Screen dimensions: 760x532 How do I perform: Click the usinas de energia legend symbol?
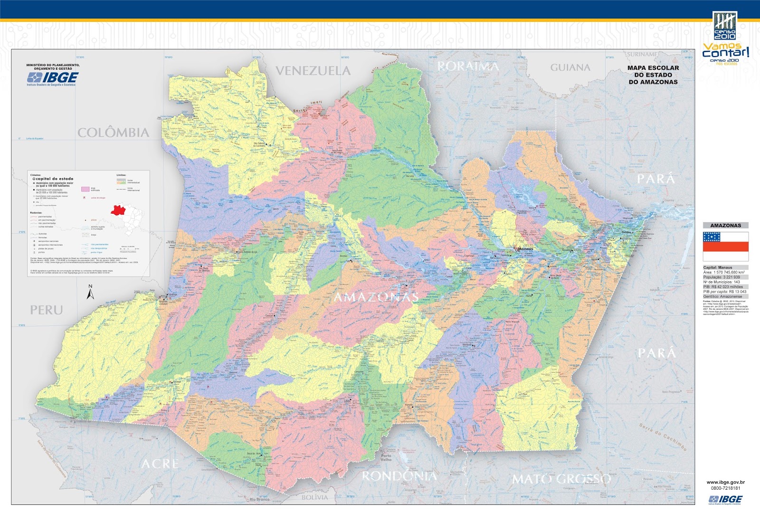click(x=84, y=198)
